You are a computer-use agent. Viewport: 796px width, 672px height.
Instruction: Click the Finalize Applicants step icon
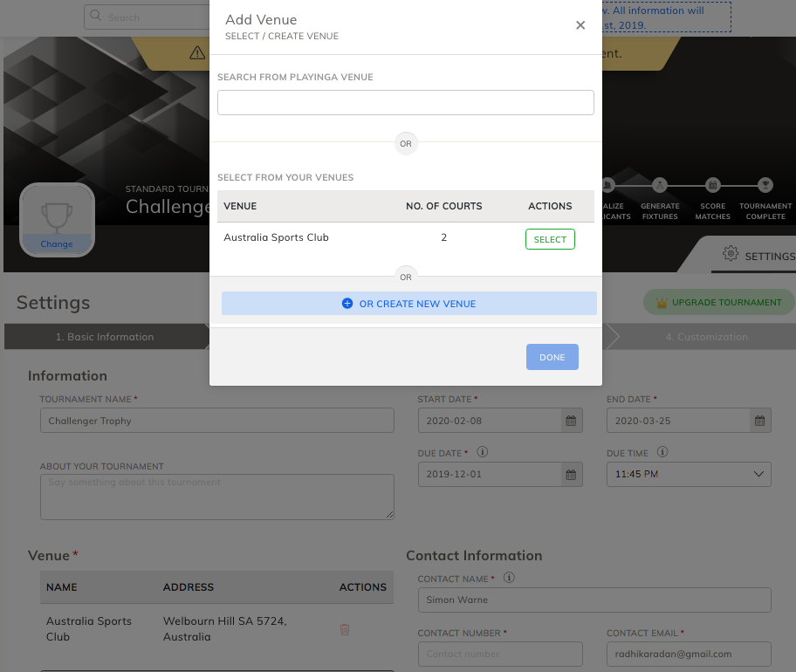608,185
